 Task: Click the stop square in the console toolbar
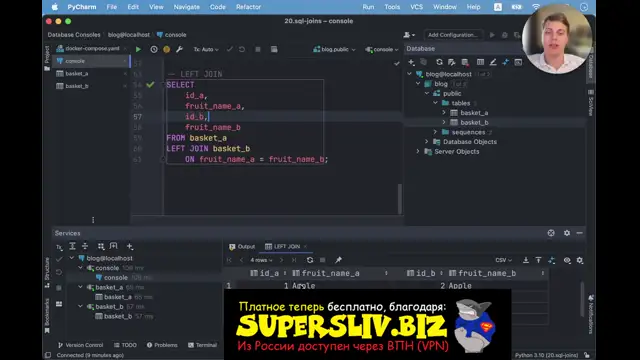(258, 49)
